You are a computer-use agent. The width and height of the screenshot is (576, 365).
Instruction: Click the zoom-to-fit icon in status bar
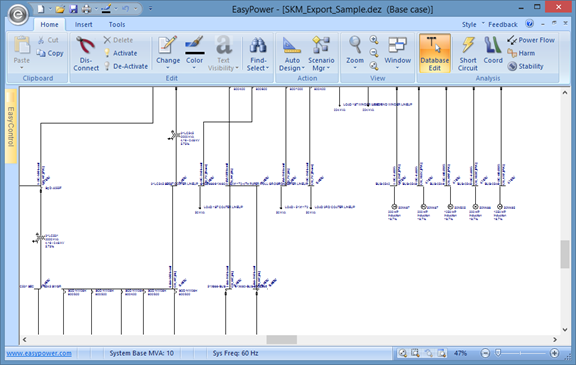coord(403,353)
